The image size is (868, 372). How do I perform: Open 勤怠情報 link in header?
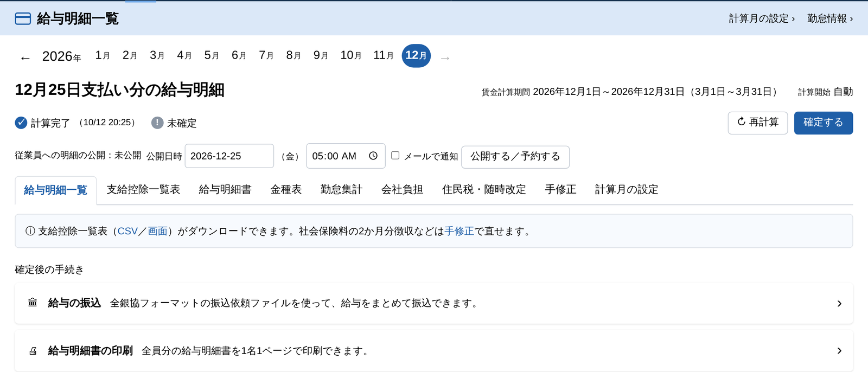tap(830, 18)
